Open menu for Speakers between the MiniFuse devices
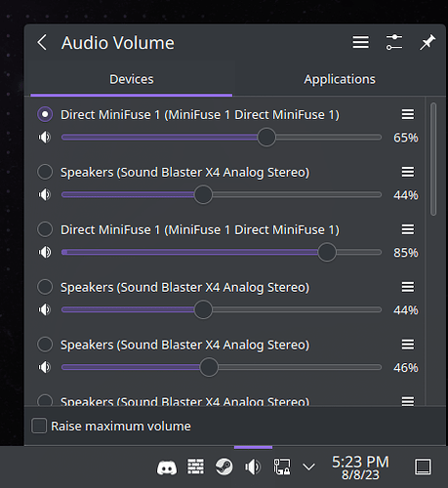This screenshot has height=488, width=448. (408, 172)
